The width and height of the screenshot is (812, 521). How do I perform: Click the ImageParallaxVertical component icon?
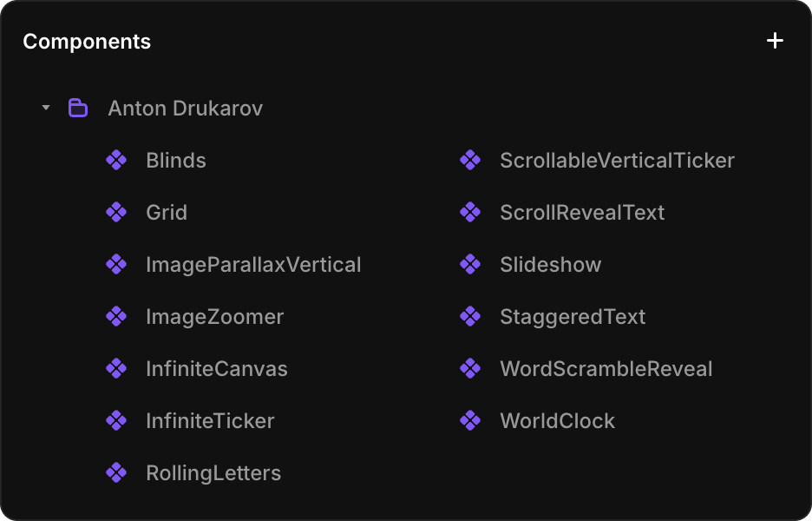coord(116,265)
